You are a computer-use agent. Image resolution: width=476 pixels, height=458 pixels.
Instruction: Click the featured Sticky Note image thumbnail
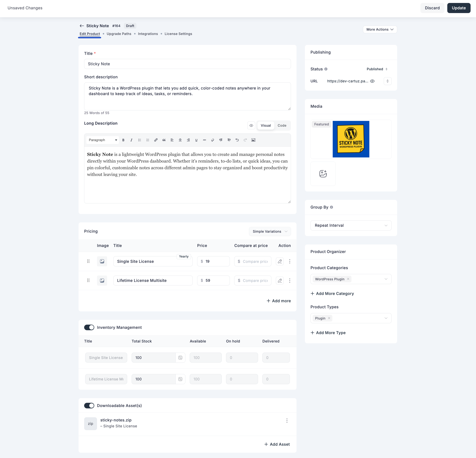[x=351, y=139]
